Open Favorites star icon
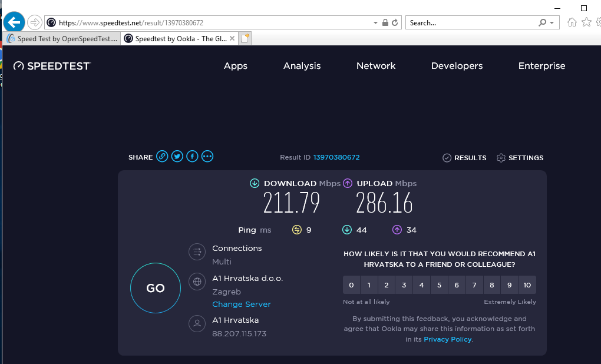601x364 pixels. pos(586,22)
